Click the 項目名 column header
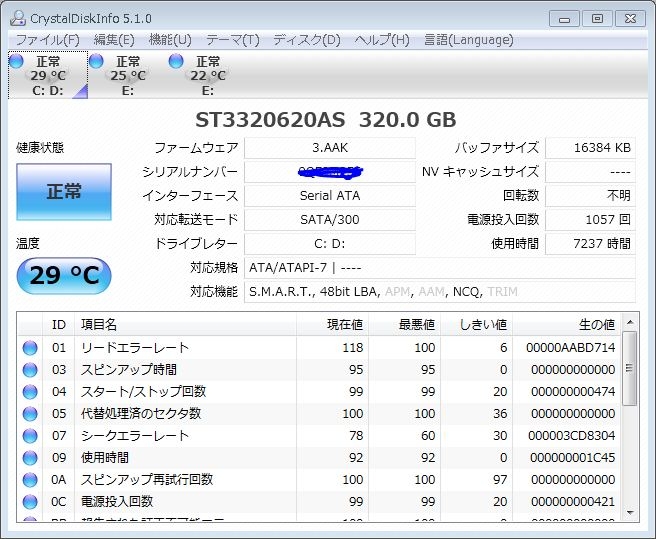The image size is (656, 539). pyautogui.click(x=98, y=324)
